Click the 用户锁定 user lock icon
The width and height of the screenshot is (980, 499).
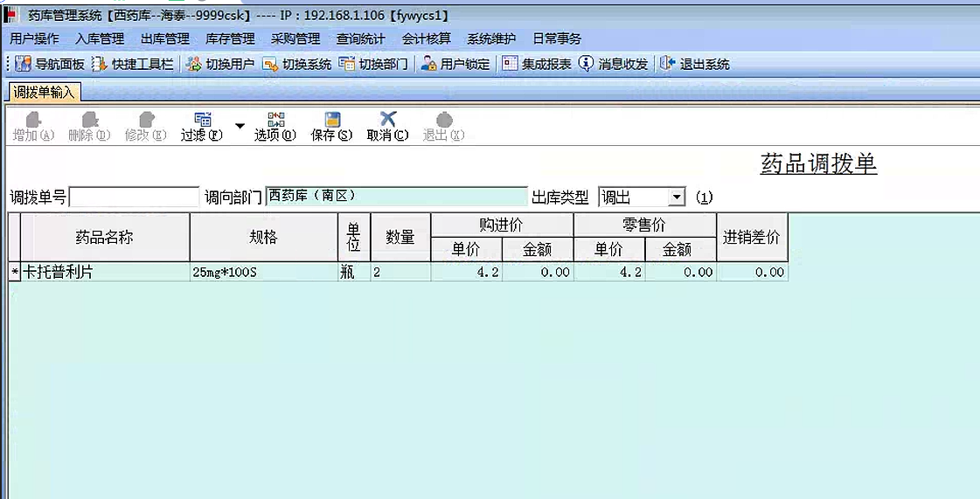(x=428, y=64)
